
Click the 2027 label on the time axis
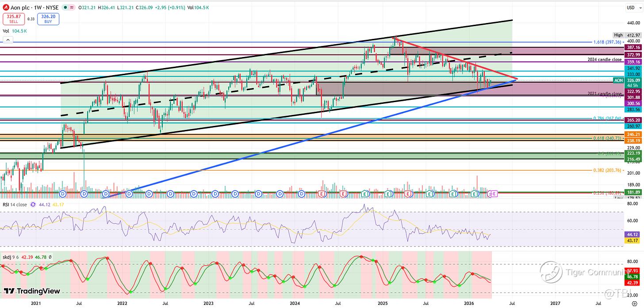point(556,304)
